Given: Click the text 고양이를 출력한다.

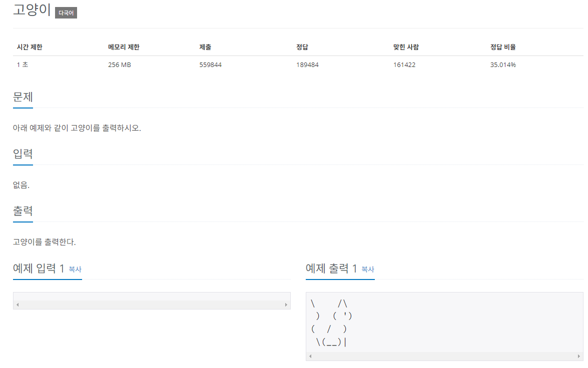Looking at the screenshot, I should 44,241.
